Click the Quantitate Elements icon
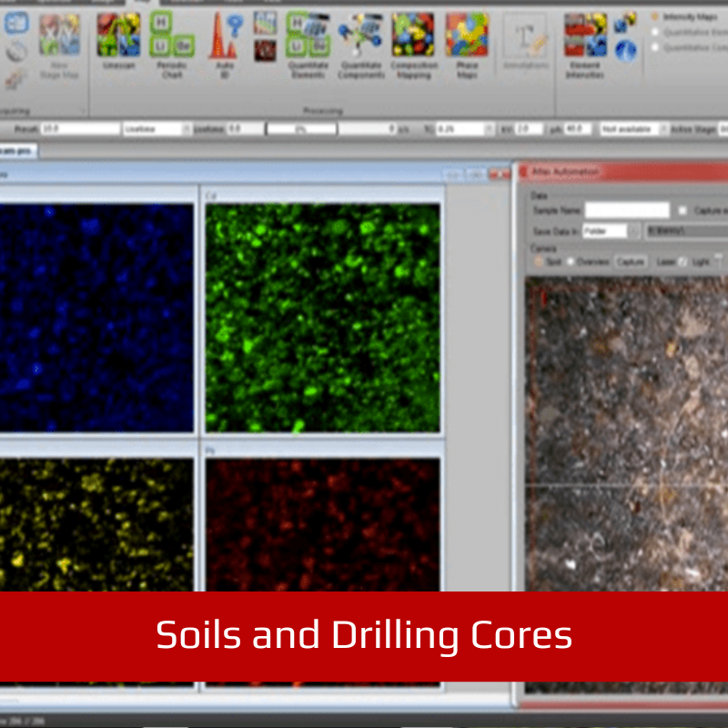This screenshot has width=728, height=728. tap(308, 41)
